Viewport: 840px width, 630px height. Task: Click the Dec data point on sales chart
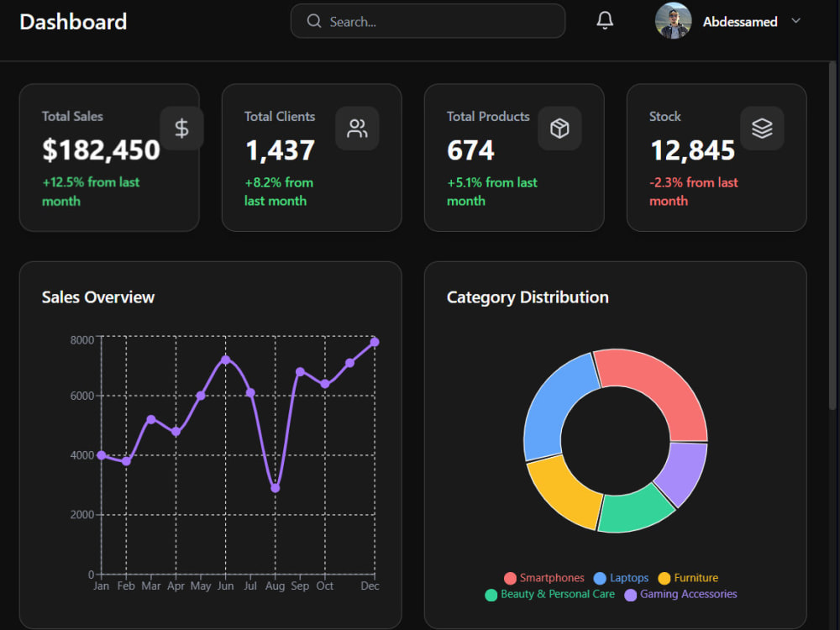point(375,342)
